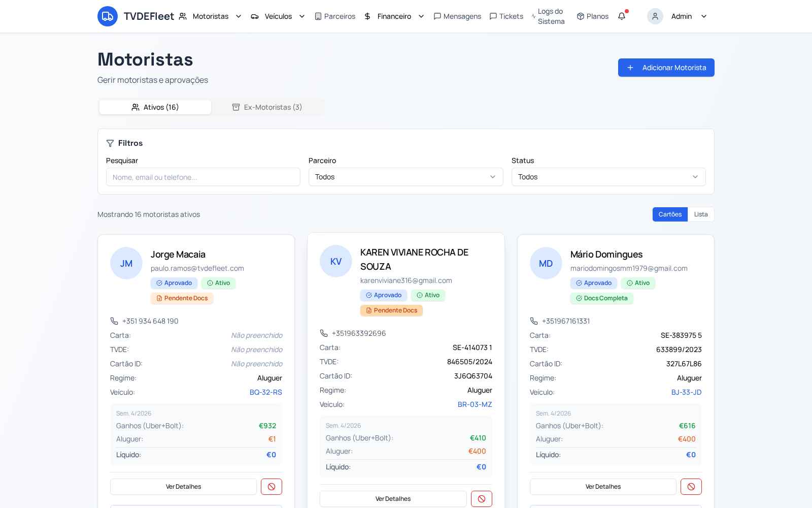Click Ver Detalhes on Karen Viviane's card
Screen dimensions: 812x508
393,499
